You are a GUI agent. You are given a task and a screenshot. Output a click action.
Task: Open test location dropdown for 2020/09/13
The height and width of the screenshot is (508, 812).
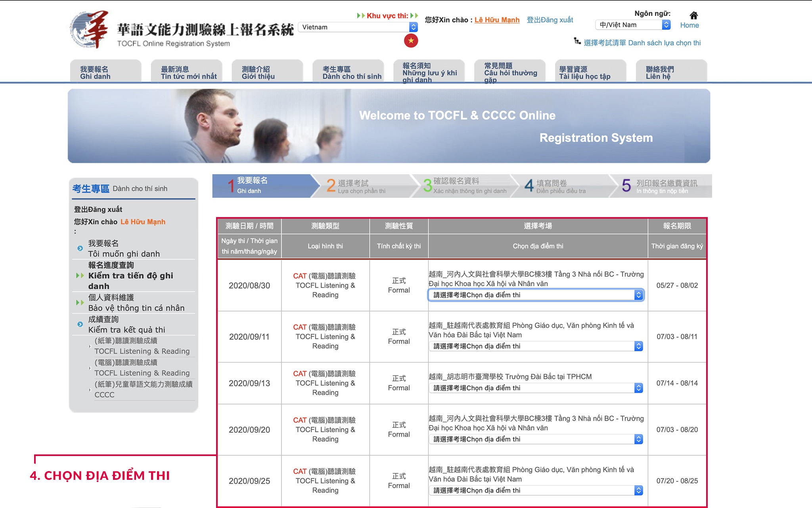tap(536, 388)
